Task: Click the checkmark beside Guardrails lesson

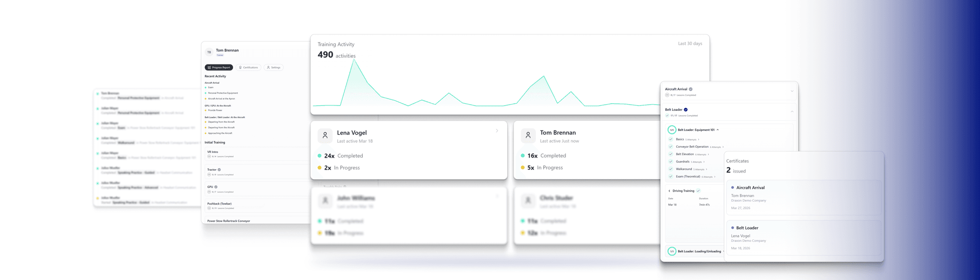Action: (x=671, y=162)
